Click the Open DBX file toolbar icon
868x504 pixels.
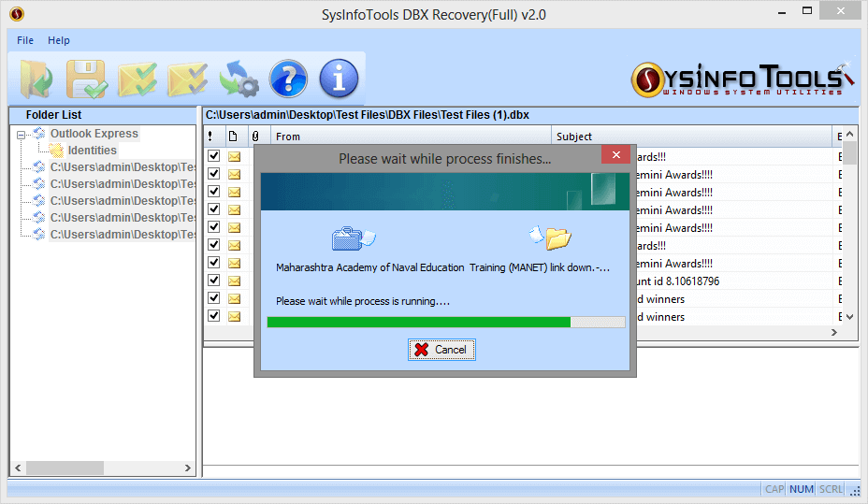tap(36, 79)
